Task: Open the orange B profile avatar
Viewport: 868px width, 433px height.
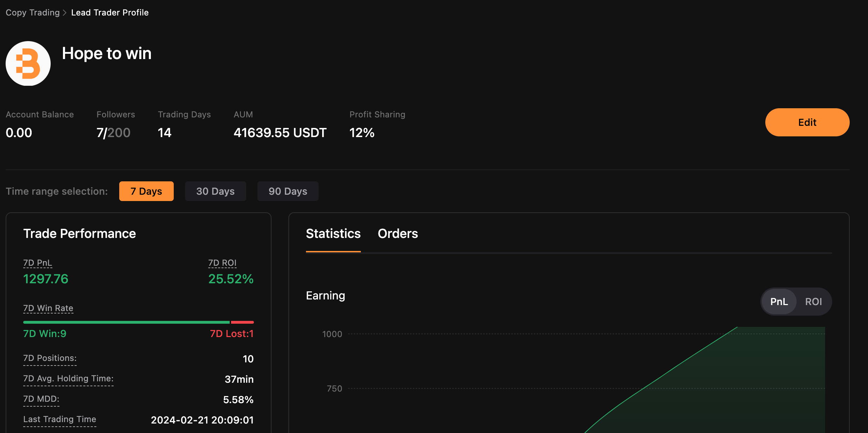Action: pos(28,64)
